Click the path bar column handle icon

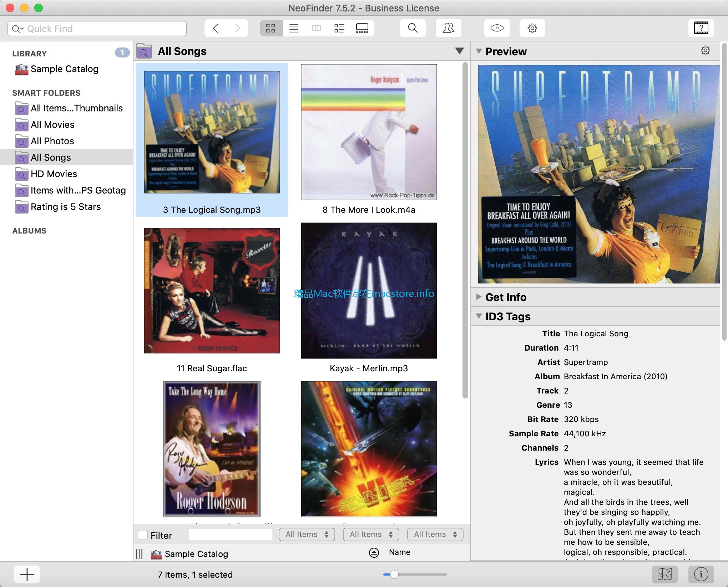coord(140,554)
